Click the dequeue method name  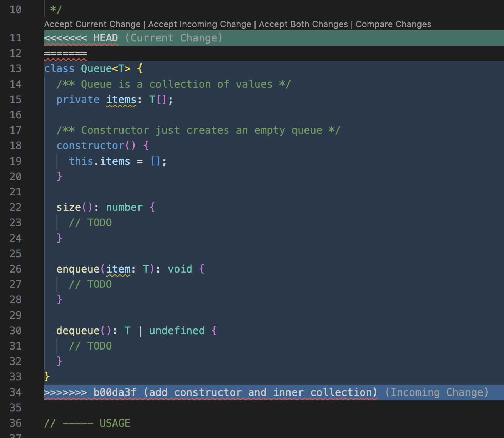[x=78, y=330]
